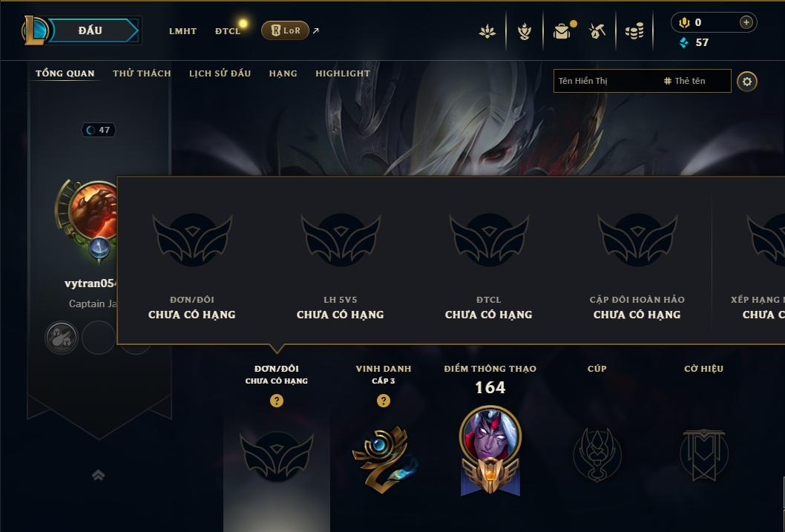785x532 pixels.
Task: Open the THỬ THÁCH tab
Action: (x=142, y=73)
